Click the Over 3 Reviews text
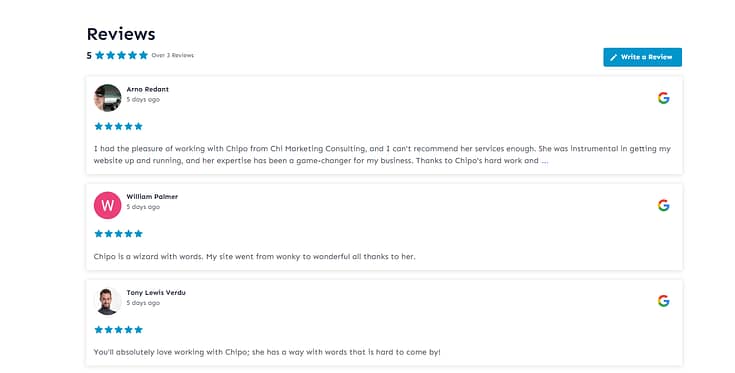 coord(172,55)
